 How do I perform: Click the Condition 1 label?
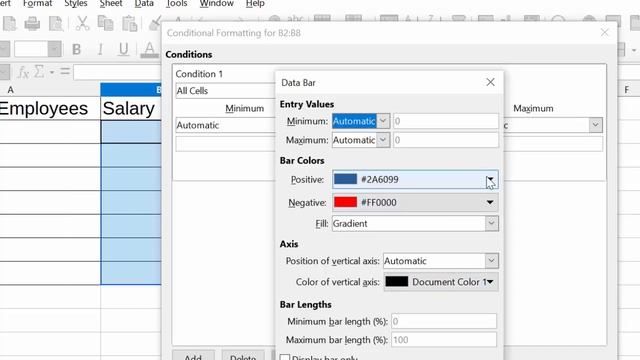pos(199,74)
